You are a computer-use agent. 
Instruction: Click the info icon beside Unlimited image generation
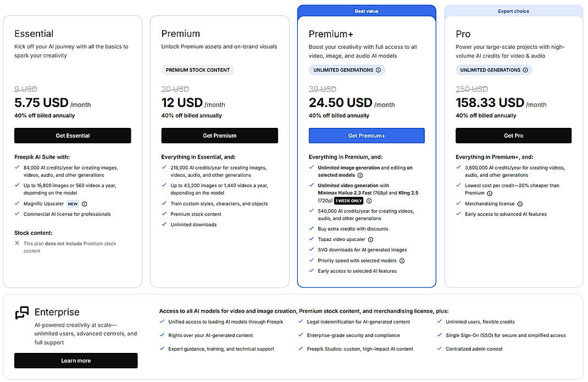360,175
